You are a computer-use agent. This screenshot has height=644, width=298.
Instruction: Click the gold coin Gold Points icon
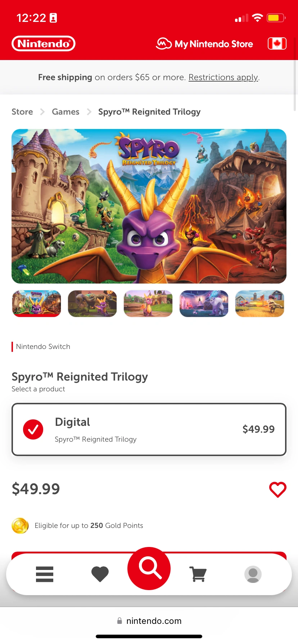(20, 526)
